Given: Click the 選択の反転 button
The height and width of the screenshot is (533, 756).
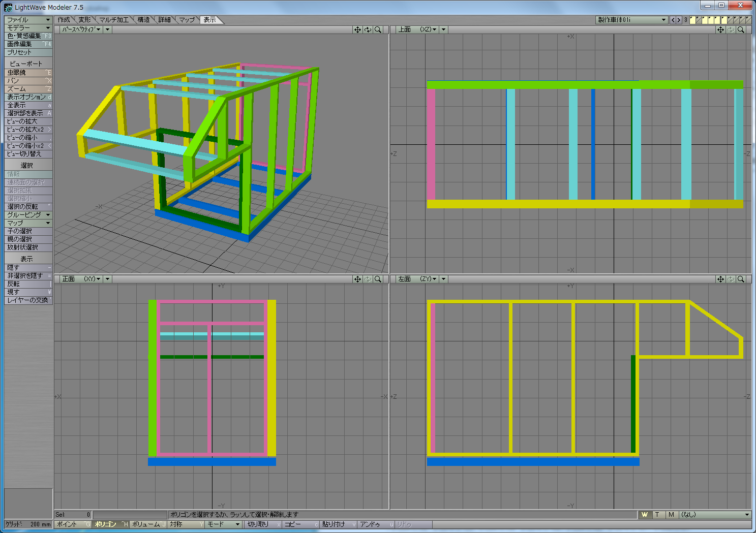Looking at the screenshot, I should (28, 207).
